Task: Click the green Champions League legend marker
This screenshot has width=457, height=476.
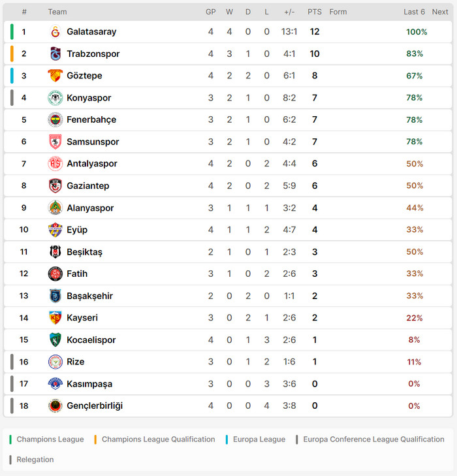Action: coord(10,439)
